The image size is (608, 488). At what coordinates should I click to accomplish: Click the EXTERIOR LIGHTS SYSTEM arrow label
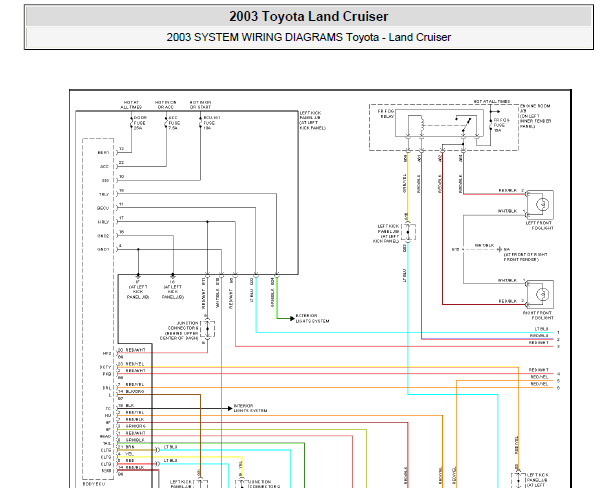(312, 318)
